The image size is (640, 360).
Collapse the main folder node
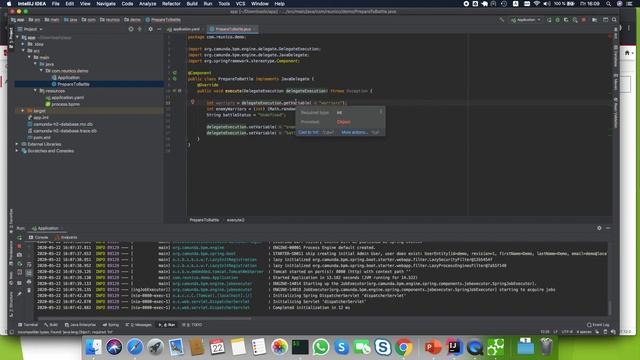coord(29,57)
